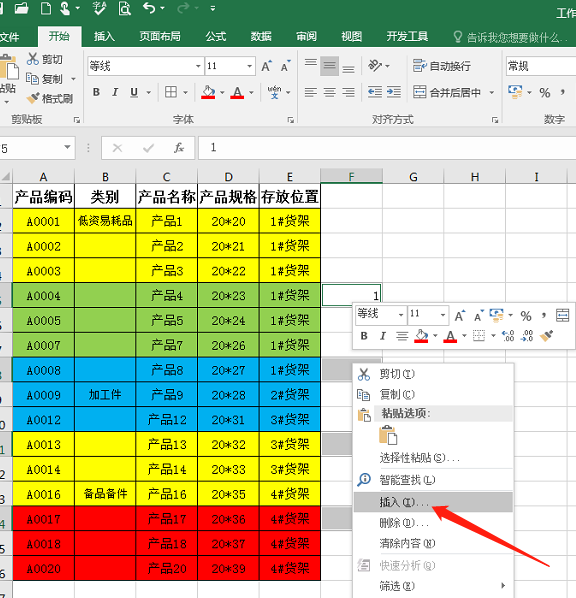576x598 pixels.
Task: Expand font color dropdown arrow in ribbon
Action: click(x=251, y=92)
